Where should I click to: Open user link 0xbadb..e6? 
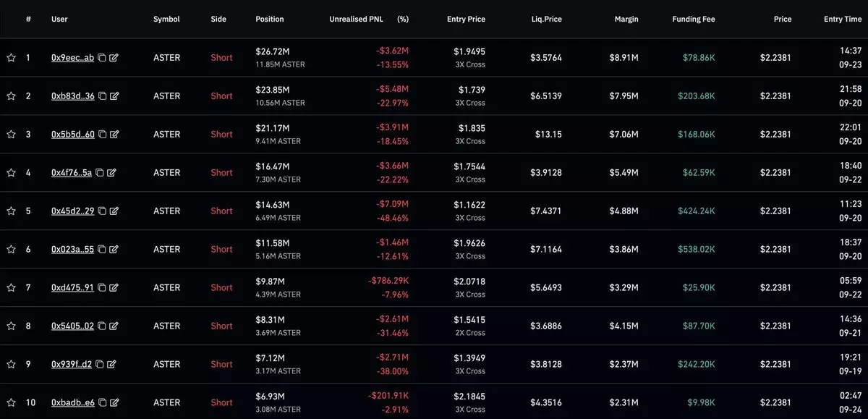72,403
